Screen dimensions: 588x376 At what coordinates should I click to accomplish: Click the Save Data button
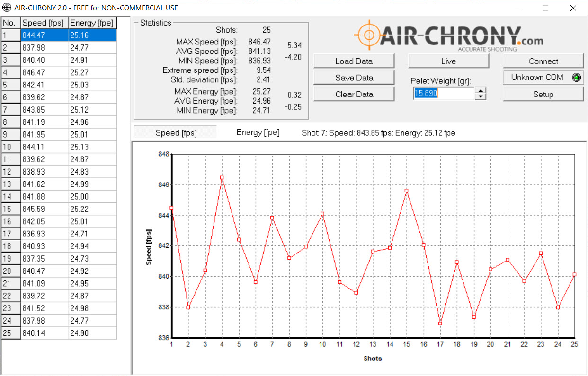[354, 78]
